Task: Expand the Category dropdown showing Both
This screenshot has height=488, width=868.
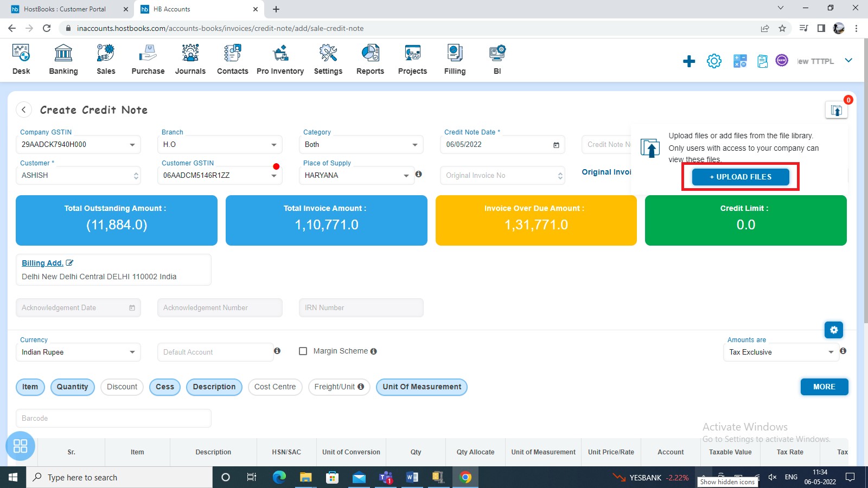Action: click(361, 145)
